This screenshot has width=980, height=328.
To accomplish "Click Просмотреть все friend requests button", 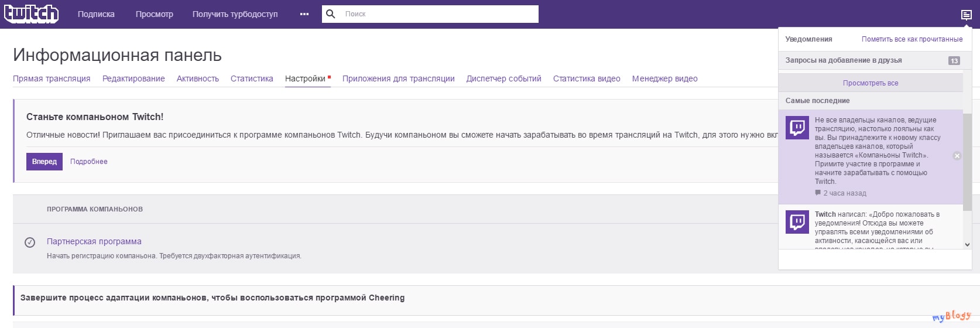I will pyautogui.click(x=871, y=83).
